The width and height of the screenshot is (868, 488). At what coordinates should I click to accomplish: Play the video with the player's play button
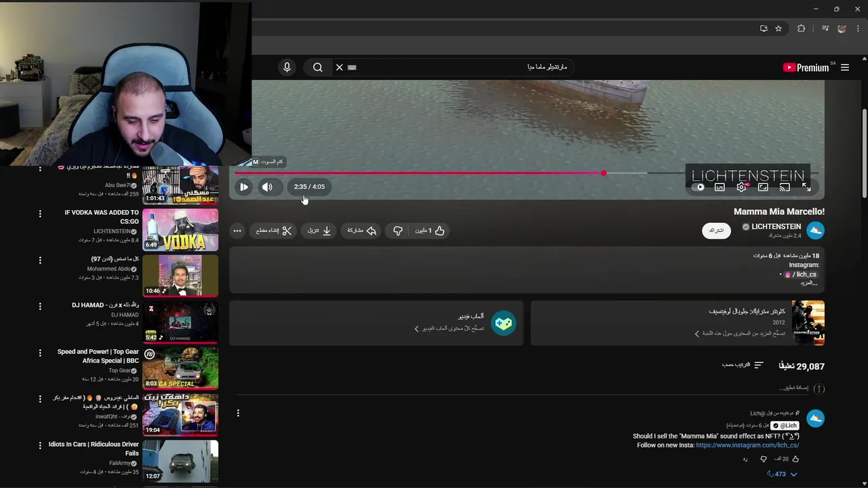click(244, 187)
